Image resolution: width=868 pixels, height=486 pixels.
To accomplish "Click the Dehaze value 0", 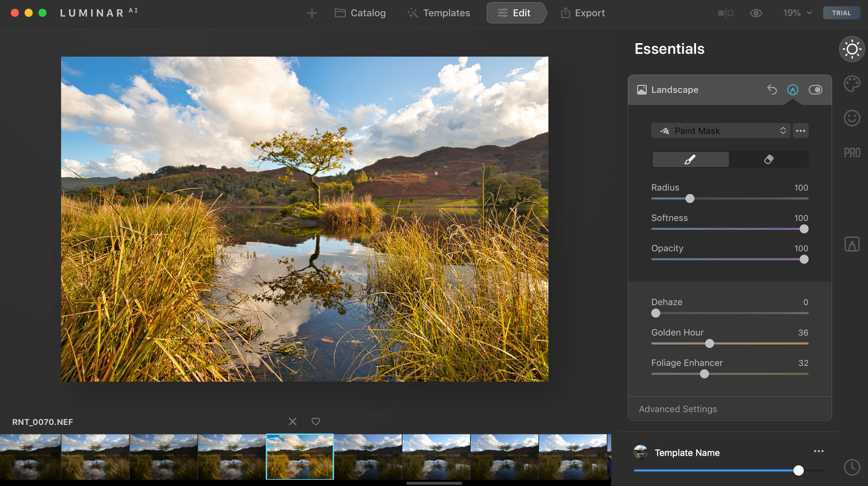I will coord(806,302).
